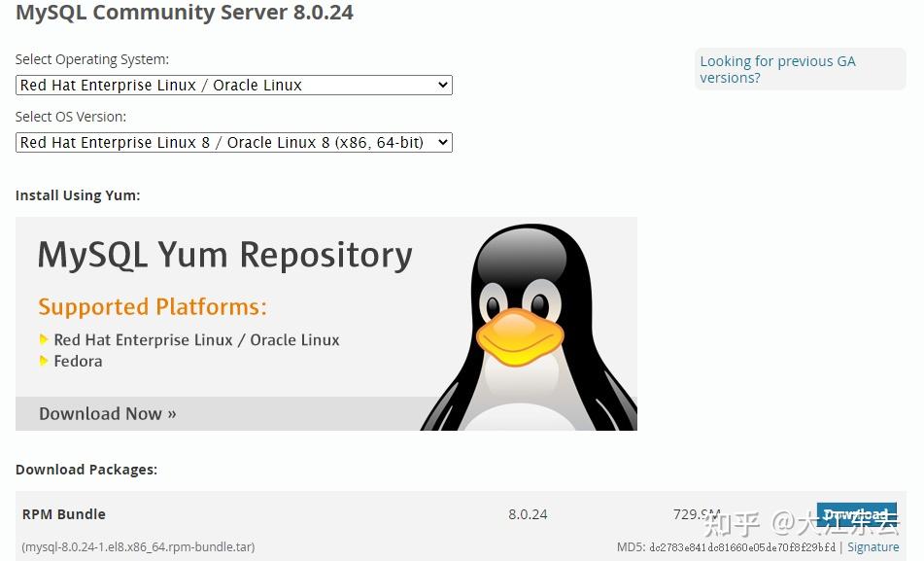Click the "Install Using Yum:" section label
924x561 pixels.
tap(78, 194)
